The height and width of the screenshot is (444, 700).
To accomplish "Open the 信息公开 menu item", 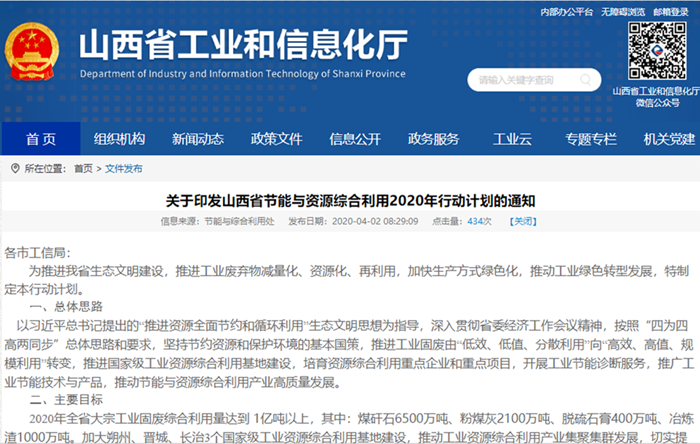I will pos(355,139).
